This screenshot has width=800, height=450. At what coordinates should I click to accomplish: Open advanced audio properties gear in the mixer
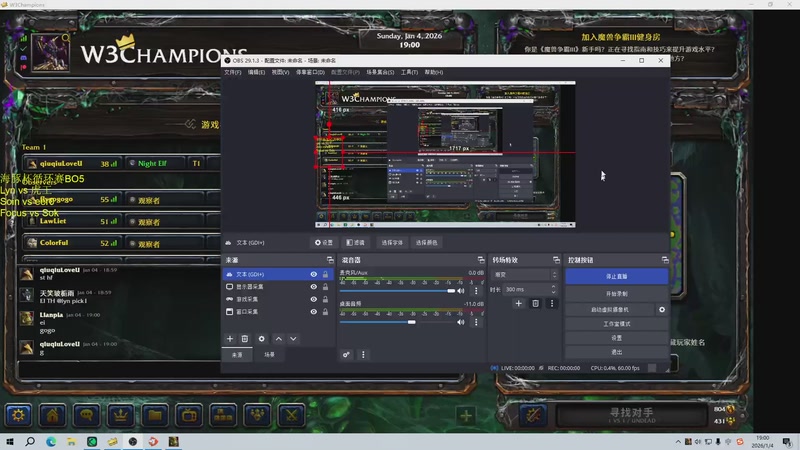click(346, 355)
